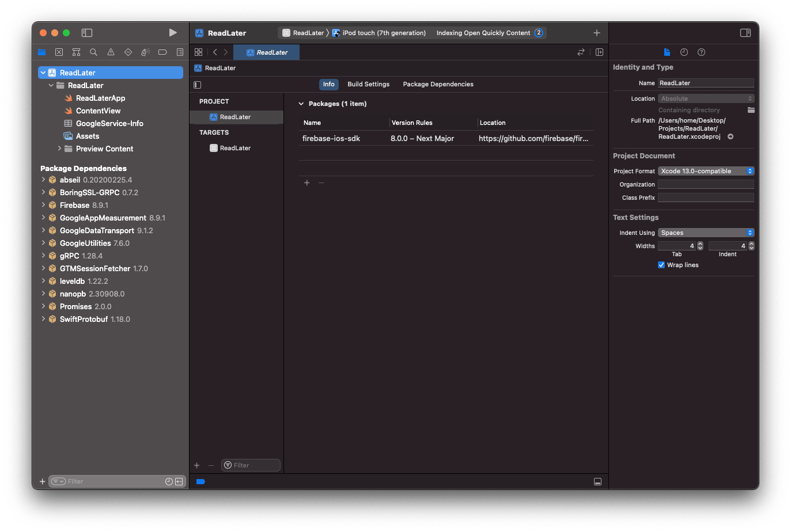Viewport: 791px width, 532px height.
Task: Expand the Firebase package
Action: tap(43, 206)
